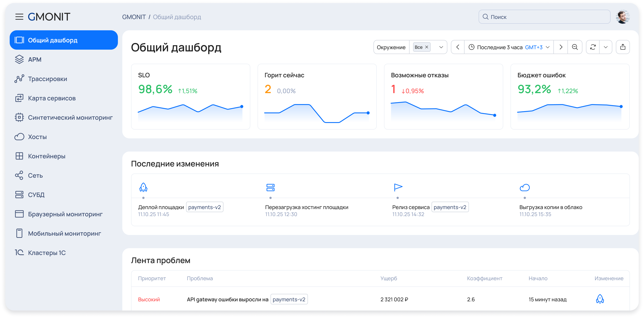
Task: Click rocket icon in Изменение column
Action: point(600,299)
